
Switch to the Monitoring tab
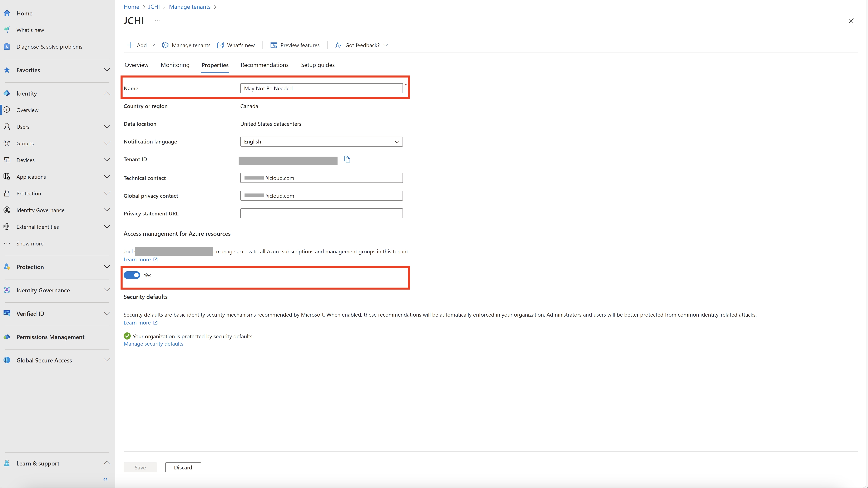point(175,65)
